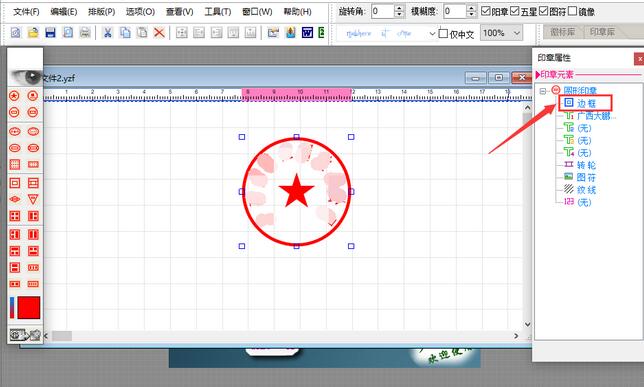Tick the 仅中文 checkbox
The height and width of the screenshot is (387, 644).
tap(443, 33)
